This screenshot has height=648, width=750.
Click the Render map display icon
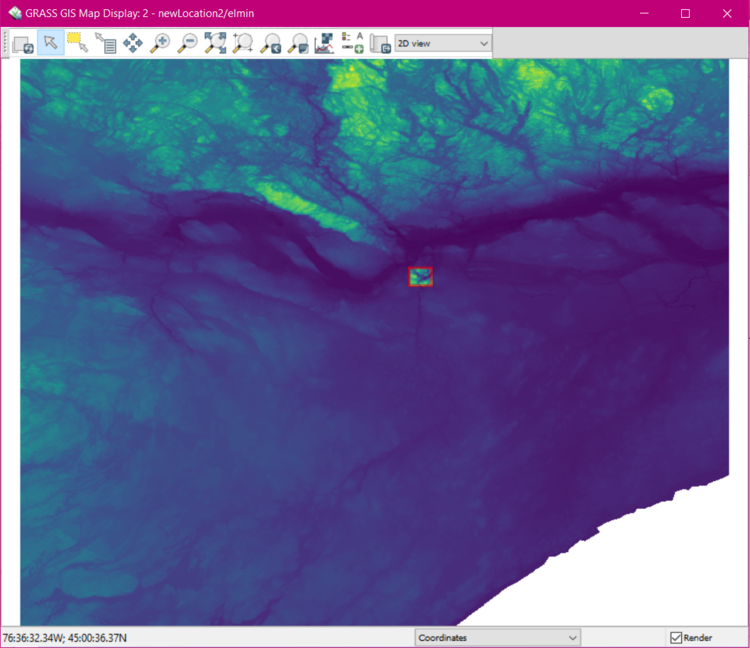23,43
